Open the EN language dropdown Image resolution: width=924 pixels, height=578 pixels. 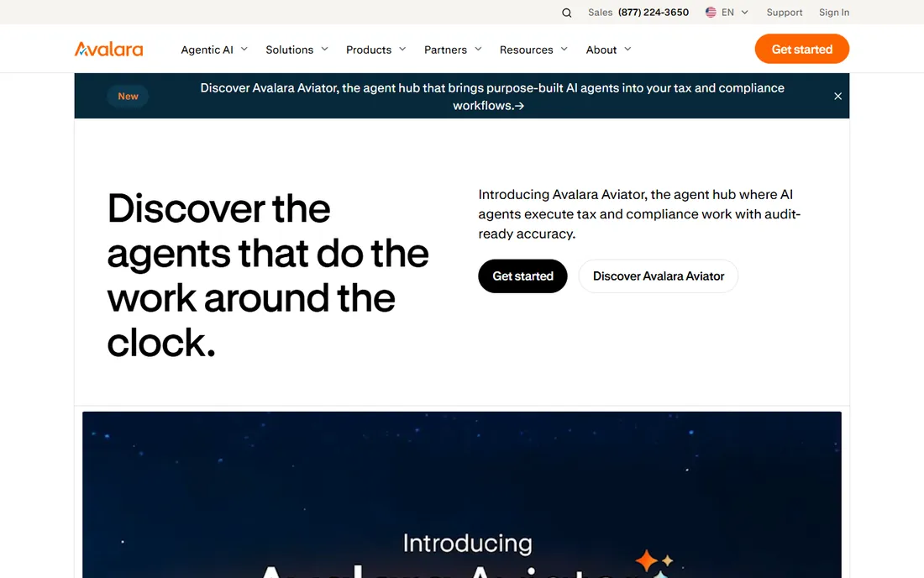click(727, 13)
